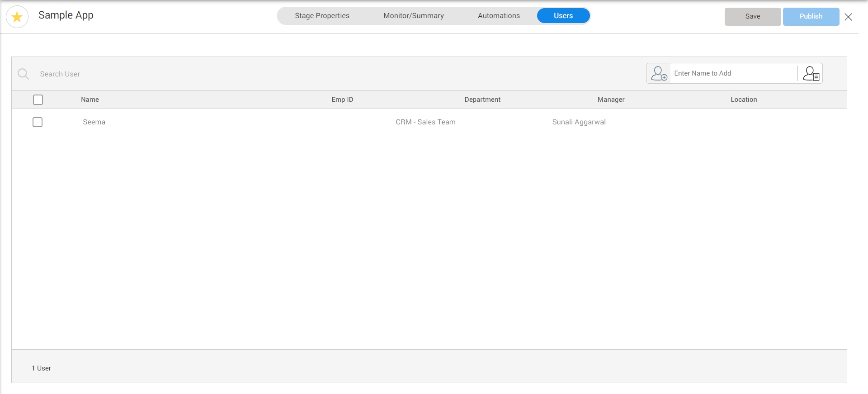Hit the Publish button
868x394 pixels.
click(811, 16)
